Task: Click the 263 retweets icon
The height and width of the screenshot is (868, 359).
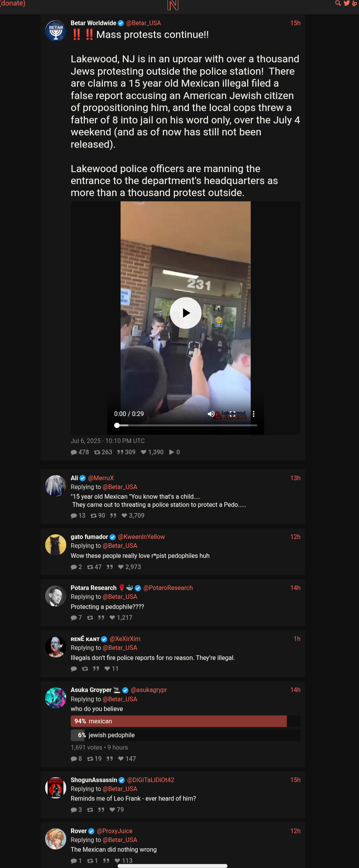Action: [x=97, y=452]
